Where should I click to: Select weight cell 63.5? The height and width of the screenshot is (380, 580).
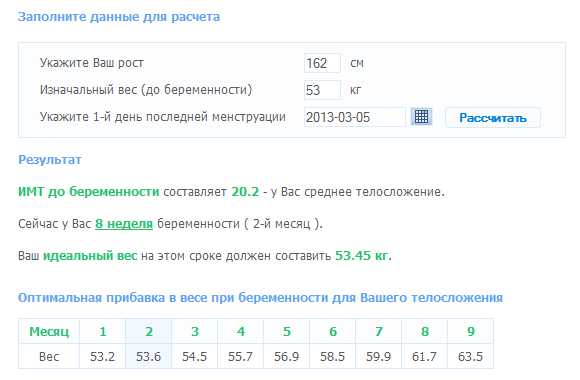[x=471, y=356]
